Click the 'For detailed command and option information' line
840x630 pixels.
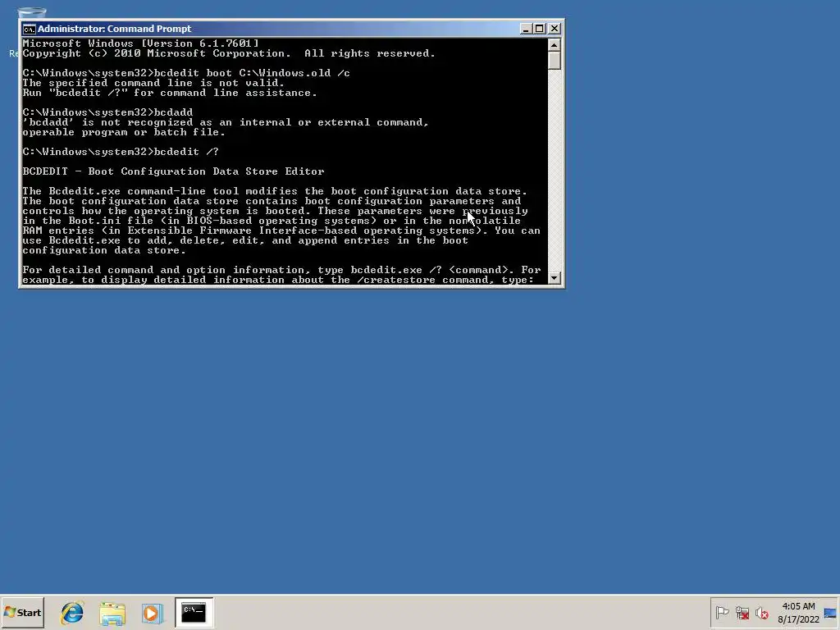[282, 270]
